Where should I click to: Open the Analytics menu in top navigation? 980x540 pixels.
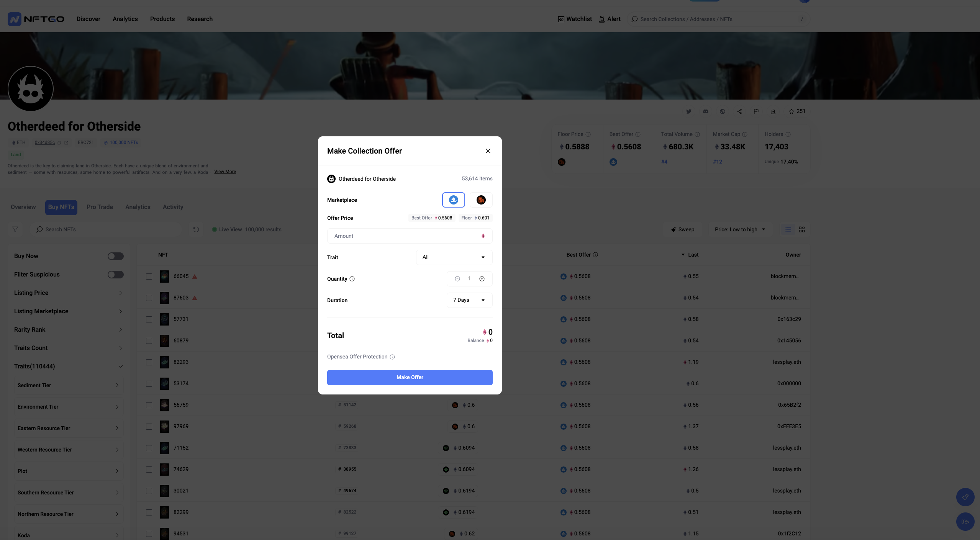pos(125,19)
